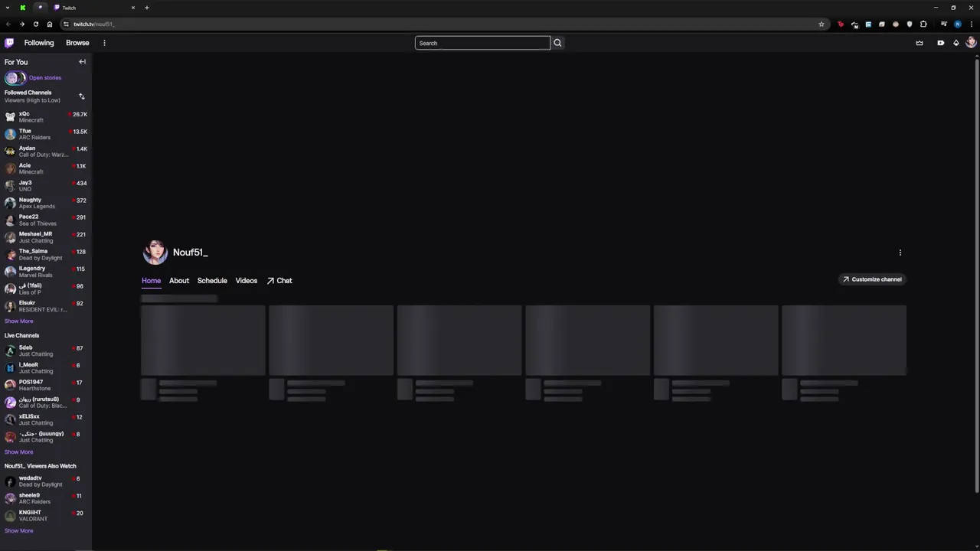Open Jay3 channel avatar in sidebar
This screenshot has height=551, width=980.
[10, 185]
